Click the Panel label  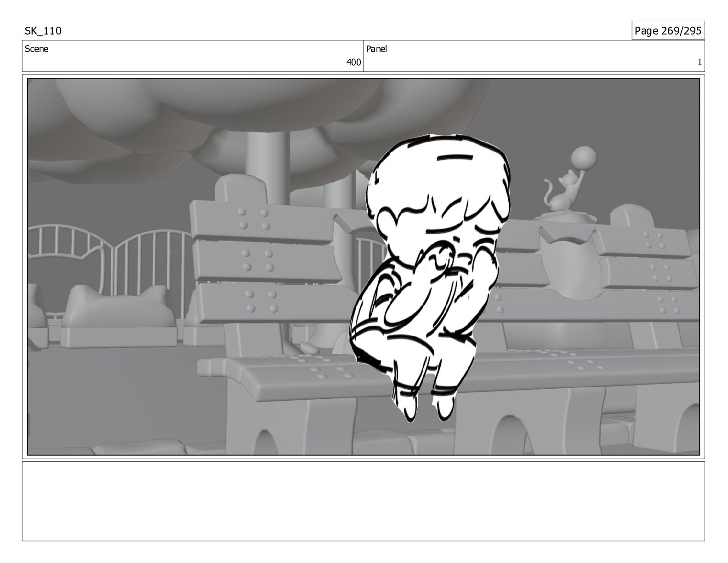click(376, 49)
